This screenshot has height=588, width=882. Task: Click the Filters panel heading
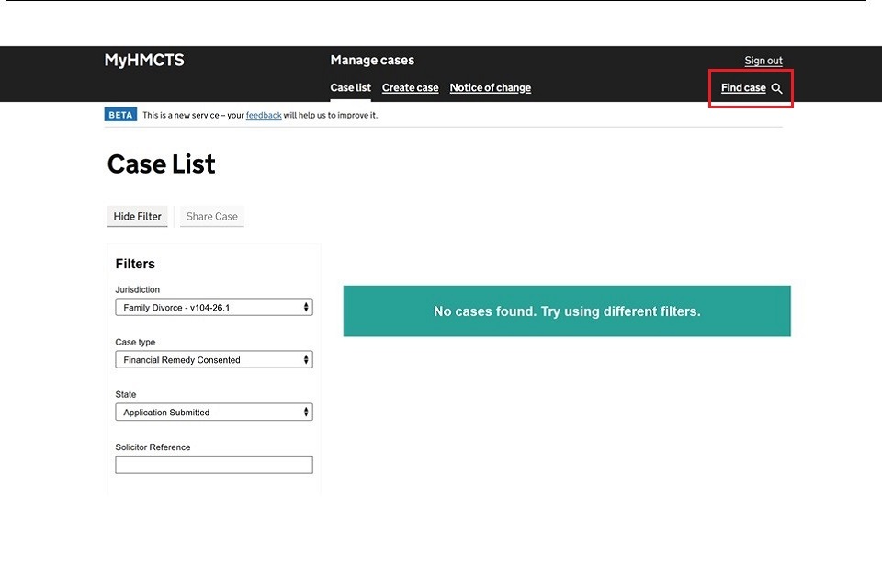coord(135,264)
